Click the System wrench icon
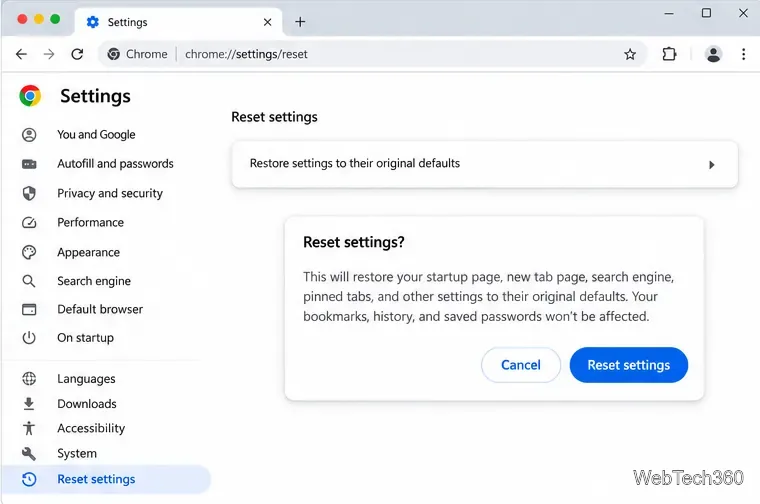760x504 pixels. (x=29, y=454)
